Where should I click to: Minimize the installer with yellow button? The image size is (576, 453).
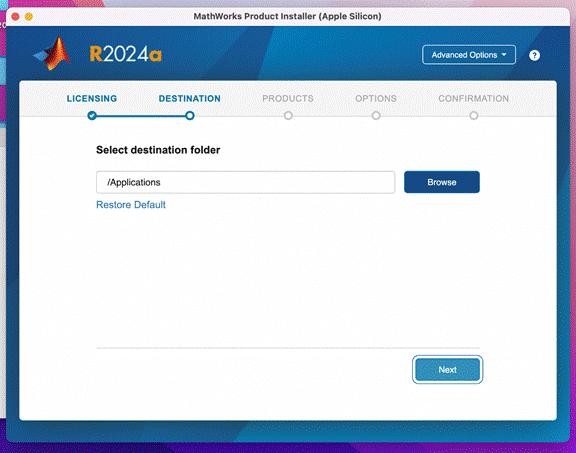29,17
